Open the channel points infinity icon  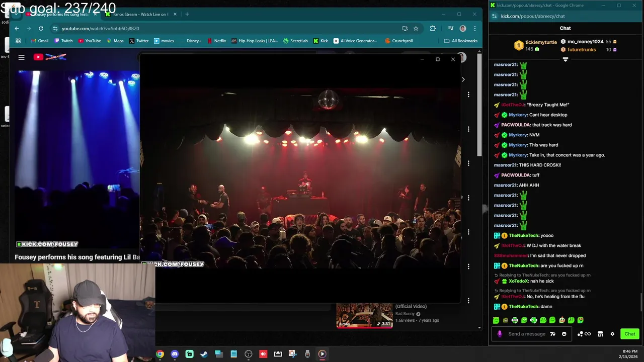point(584,334)
